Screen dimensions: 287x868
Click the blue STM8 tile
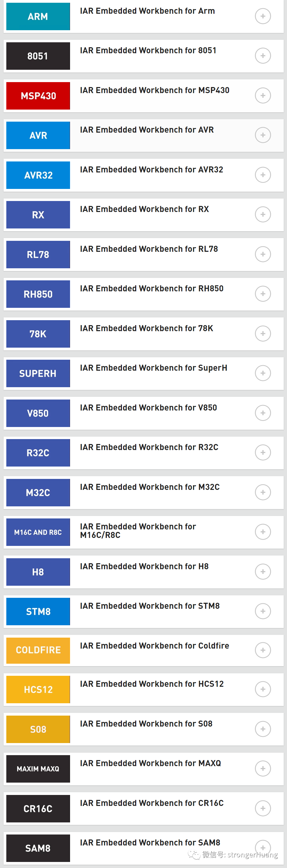[x=38, y=612]
